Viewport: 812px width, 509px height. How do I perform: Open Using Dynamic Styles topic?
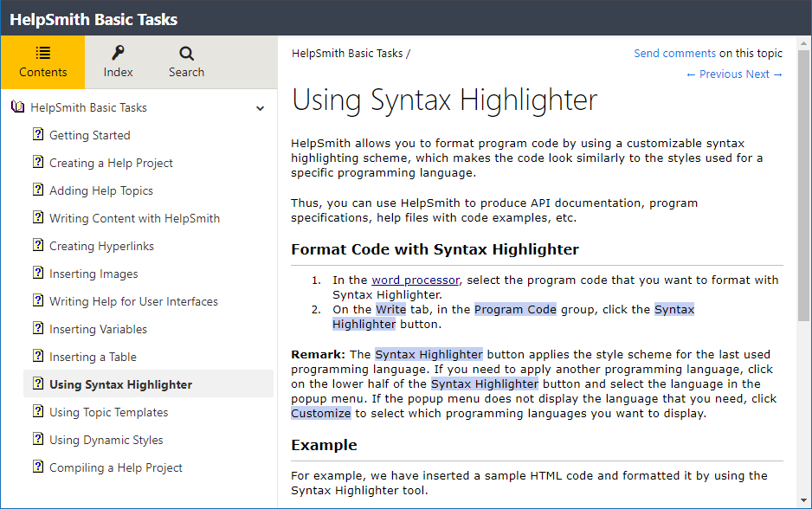pos(106,440)
